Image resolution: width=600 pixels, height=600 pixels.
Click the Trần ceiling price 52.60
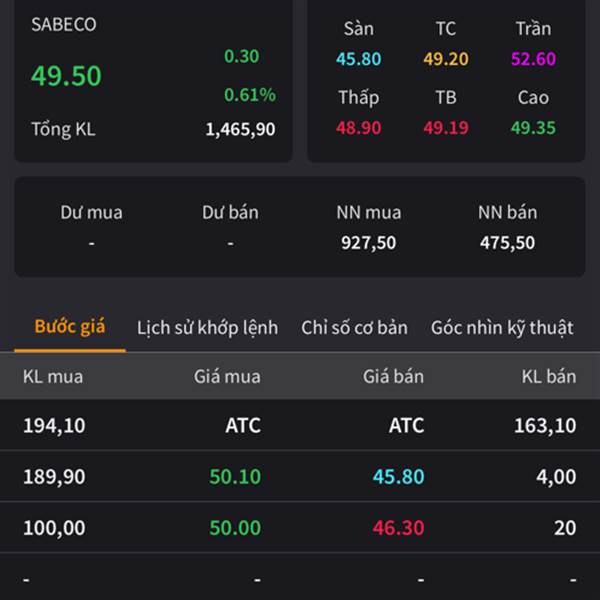(x=533, y=59)
